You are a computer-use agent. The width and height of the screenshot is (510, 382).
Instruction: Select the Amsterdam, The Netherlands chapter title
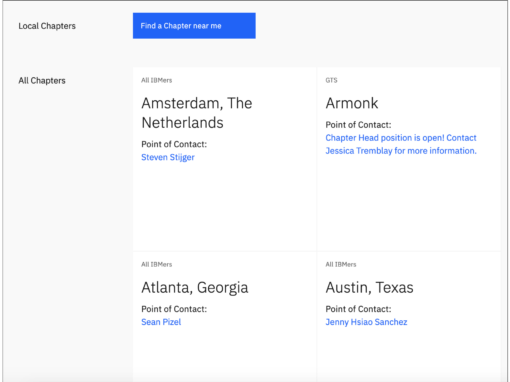tap(197, 113)
